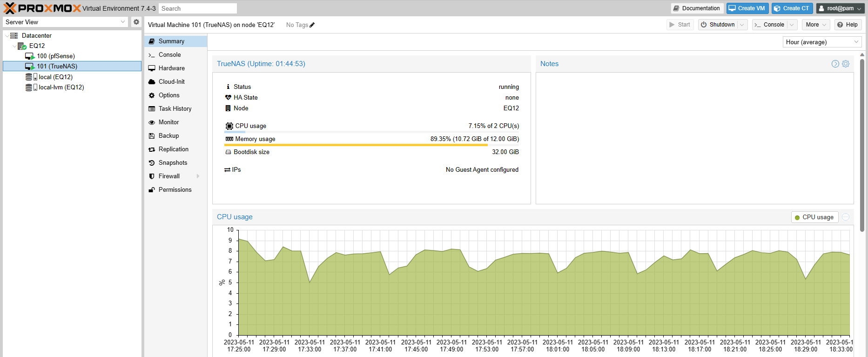Open the Task History tab

pos(175,108)
